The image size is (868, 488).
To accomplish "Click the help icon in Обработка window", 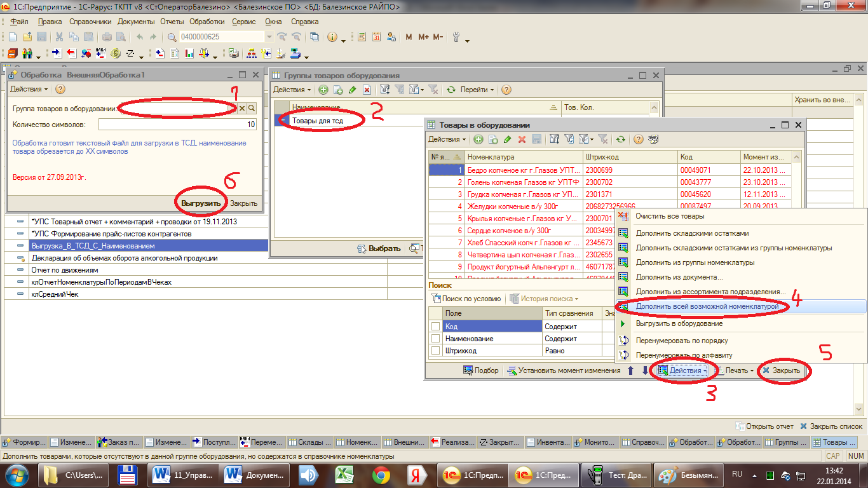I will [x=60, y=90].
